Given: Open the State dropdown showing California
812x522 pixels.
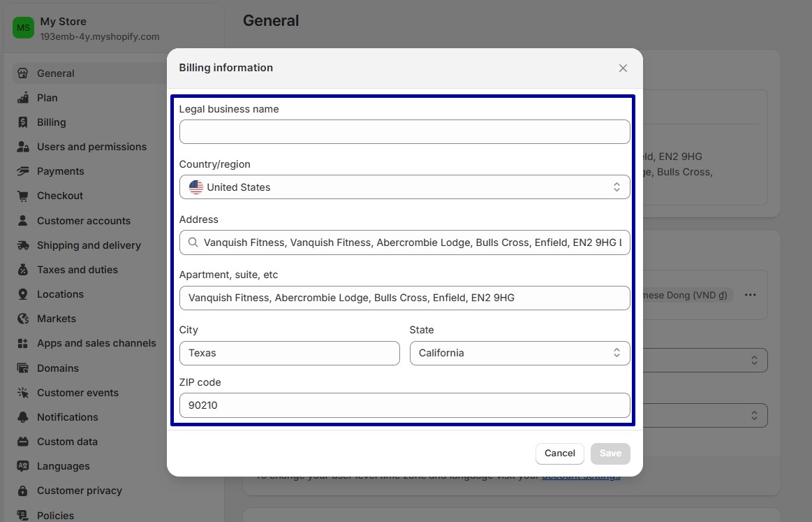Looking at the screenshot, I should coord(520,353).
